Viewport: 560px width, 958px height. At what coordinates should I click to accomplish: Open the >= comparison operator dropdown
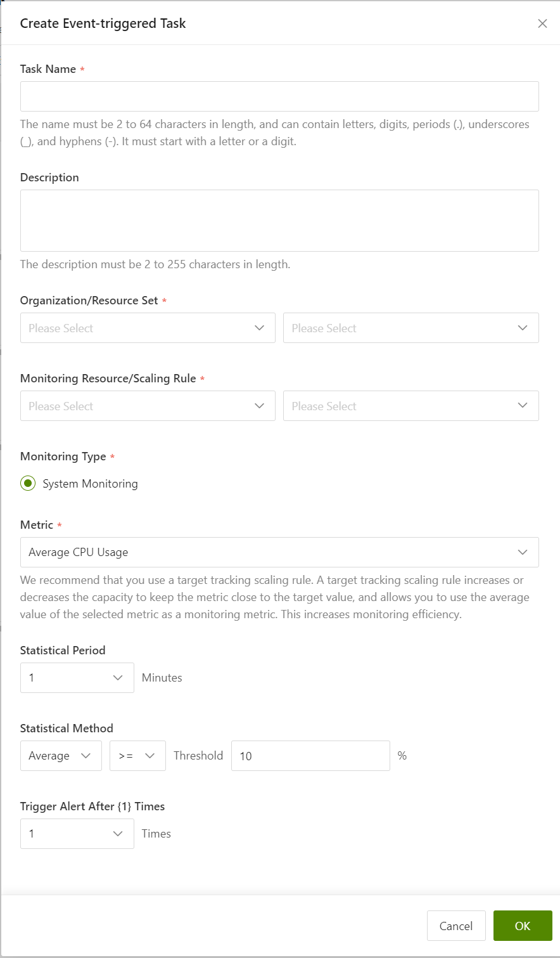(x=137, y=756)
